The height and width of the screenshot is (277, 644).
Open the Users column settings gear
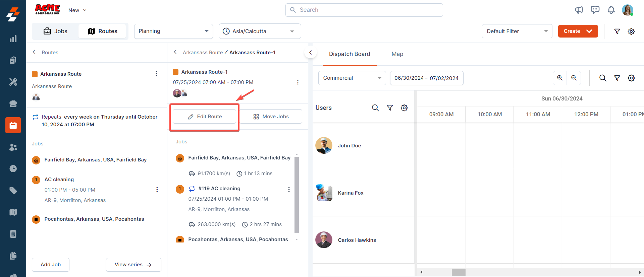point(404,108)
